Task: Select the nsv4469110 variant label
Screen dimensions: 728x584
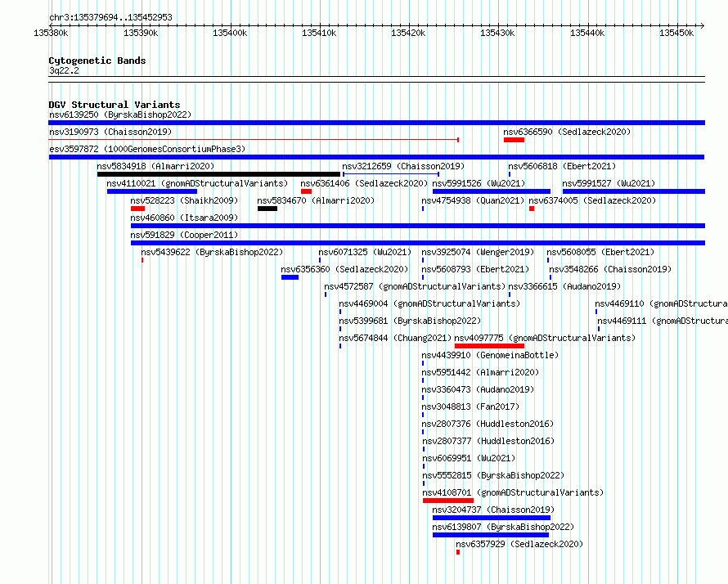Action: point(661,303)
